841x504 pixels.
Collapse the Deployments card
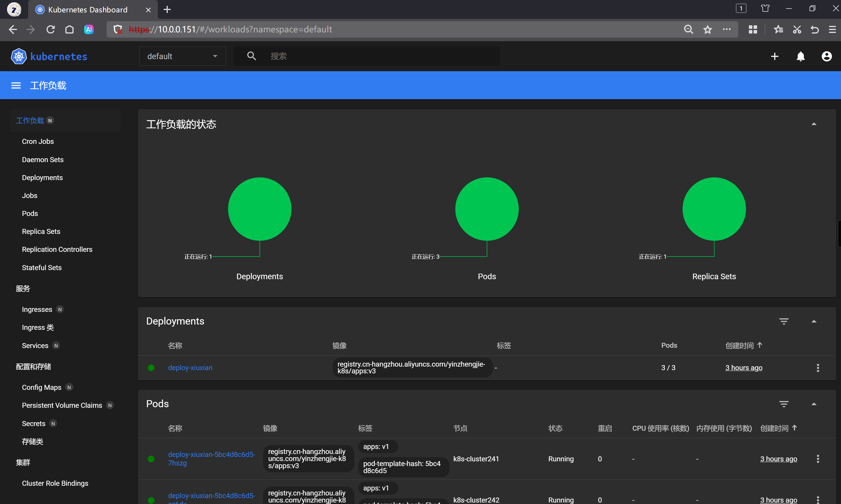point(814,321)
